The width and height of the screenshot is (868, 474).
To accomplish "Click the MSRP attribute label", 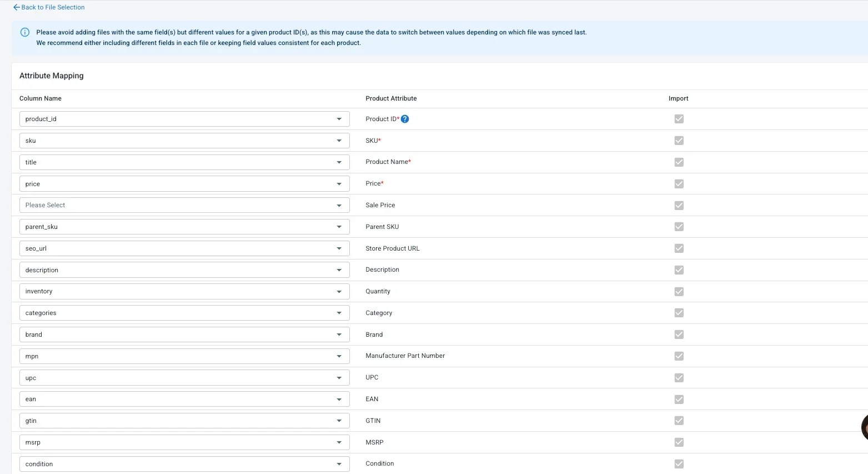I will pyautogui.click(x=375, y=442).
